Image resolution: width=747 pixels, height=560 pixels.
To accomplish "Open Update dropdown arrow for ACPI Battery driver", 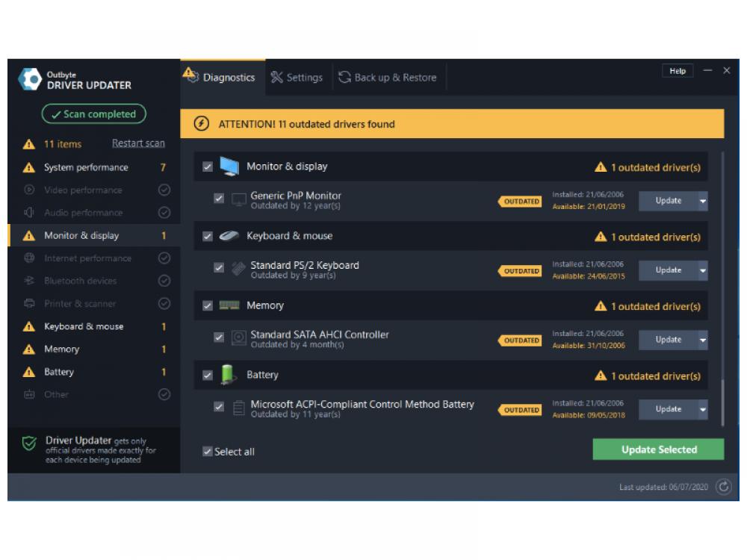I will 703,409.
